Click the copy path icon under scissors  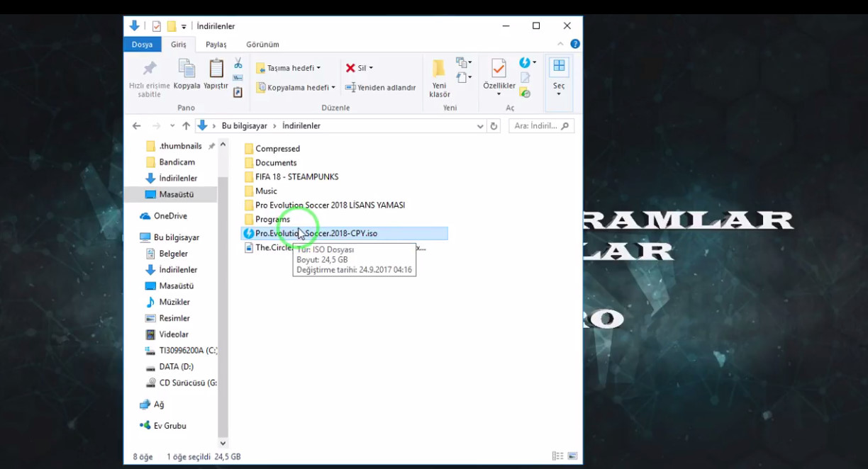click(x=238, y=78)
